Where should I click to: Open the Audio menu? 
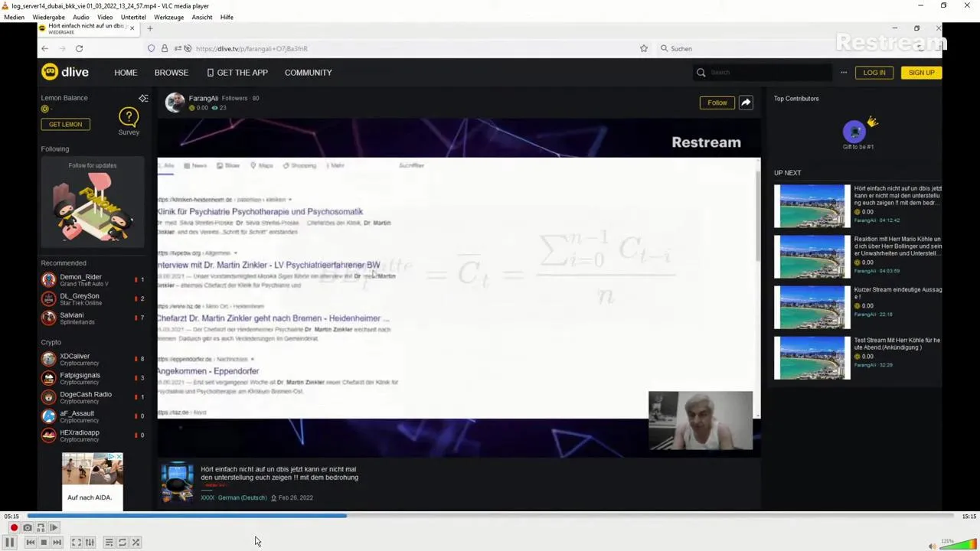pos(80,17)
